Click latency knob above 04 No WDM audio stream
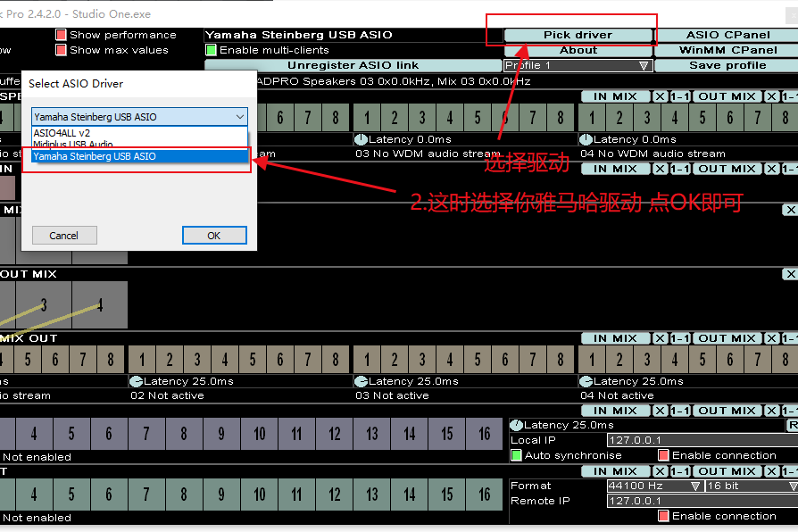 click(x=586, y=139)
